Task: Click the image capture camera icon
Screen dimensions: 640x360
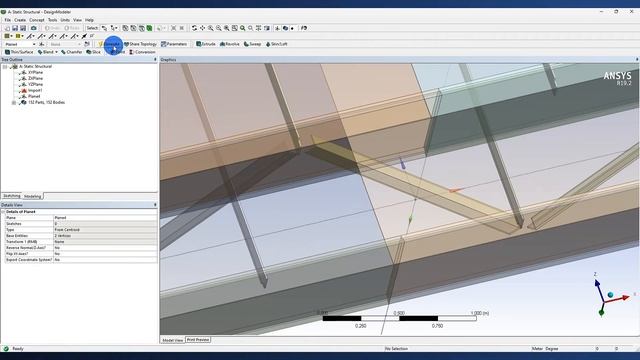Action: click(x=33, y=28)
